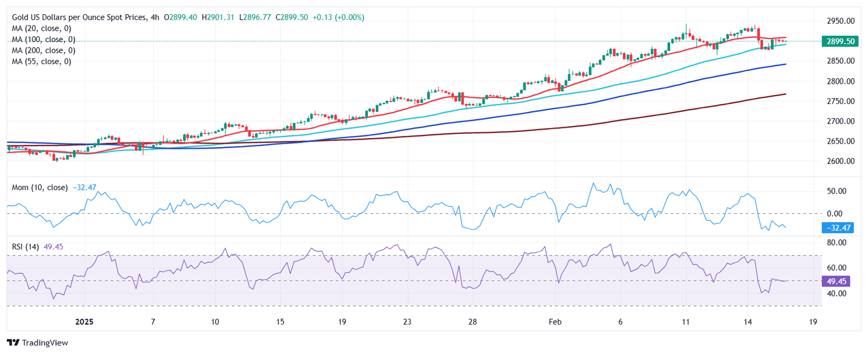Screen dimensions: 868x354
Task: Select the 2025 marker on time axis
Action: pyautogui.click(x=84, y=321)
